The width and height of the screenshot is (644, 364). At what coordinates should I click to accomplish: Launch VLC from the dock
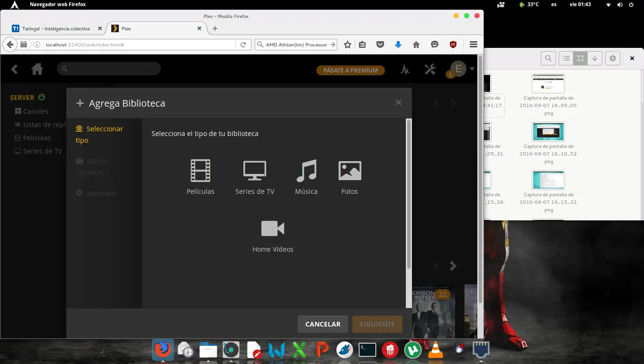[x=436, y=350]
